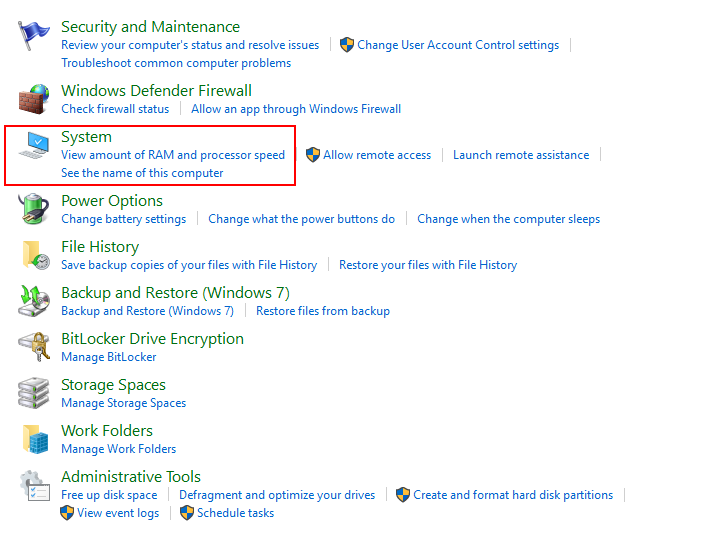This screenshot has width=715, height=545.
Task: Choose Allow an app through Windows Firewall
Action: [296, 109]
